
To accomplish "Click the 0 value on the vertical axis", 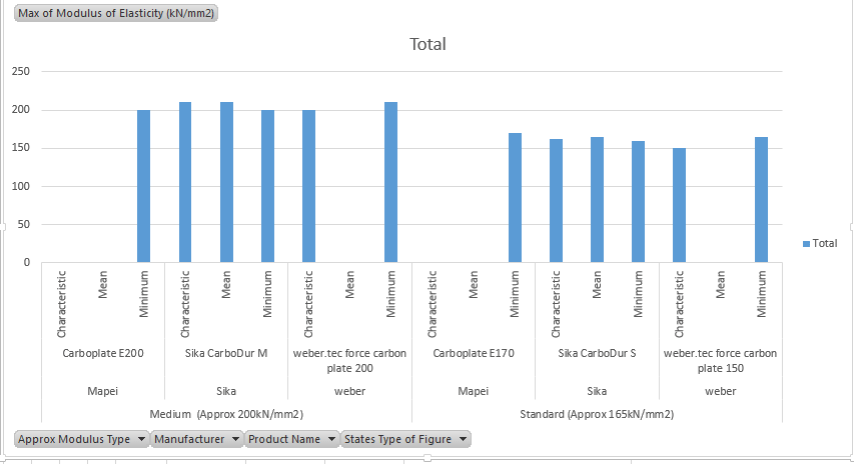I will (27, 262).
